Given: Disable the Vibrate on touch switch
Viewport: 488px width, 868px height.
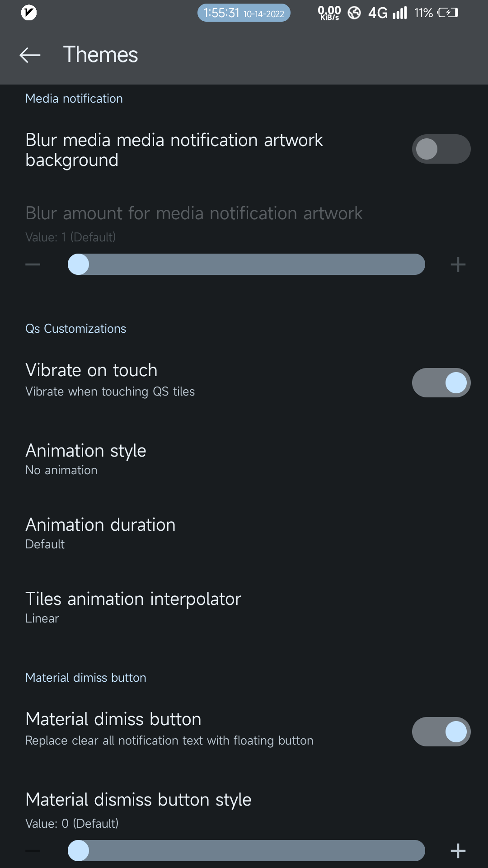Looking at the screenshot, I should [441, 383].
